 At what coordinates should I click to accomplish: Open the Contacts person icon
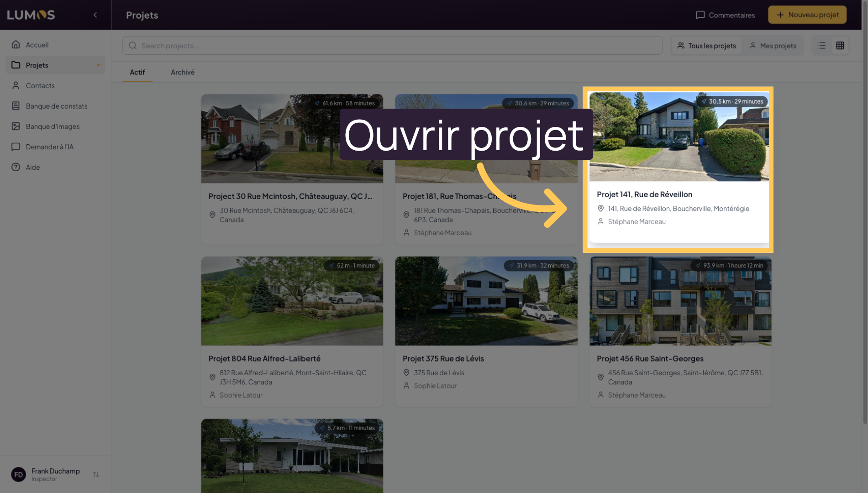point(16,86)
